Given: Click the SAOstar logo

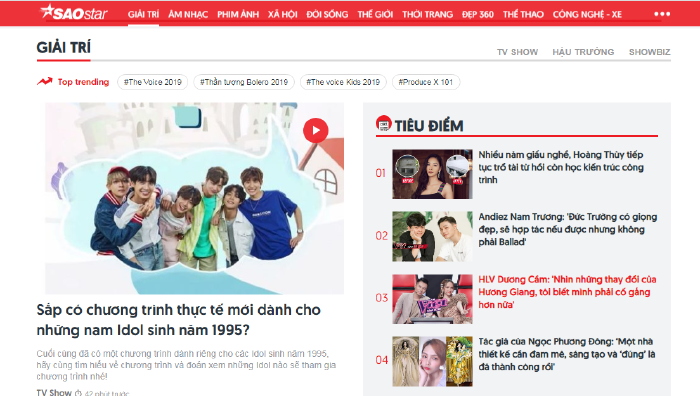Looking at the screenshot, I should click(74, 13).
